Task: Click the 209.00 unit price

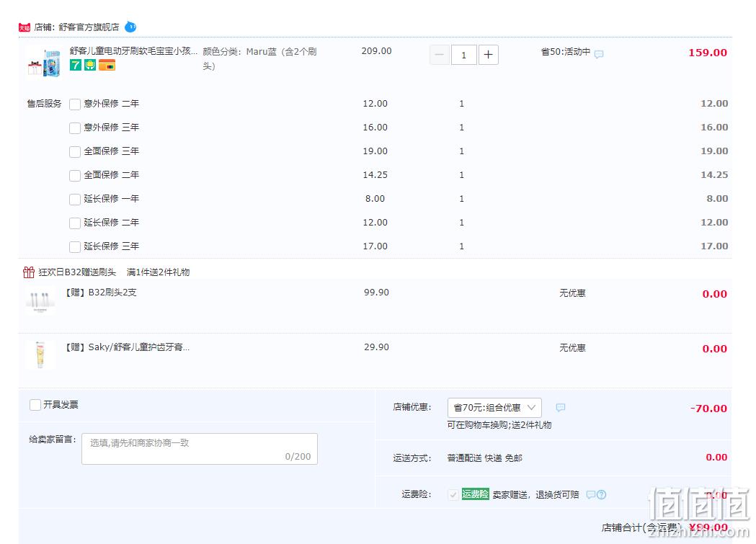Action: [x=376, y=50]
